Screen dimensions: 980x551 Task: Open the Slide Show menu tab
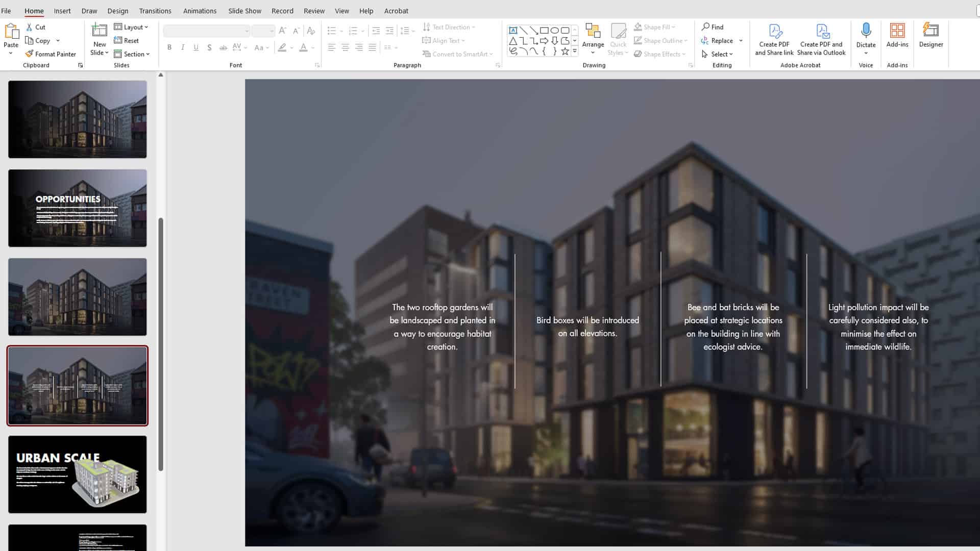244,11
